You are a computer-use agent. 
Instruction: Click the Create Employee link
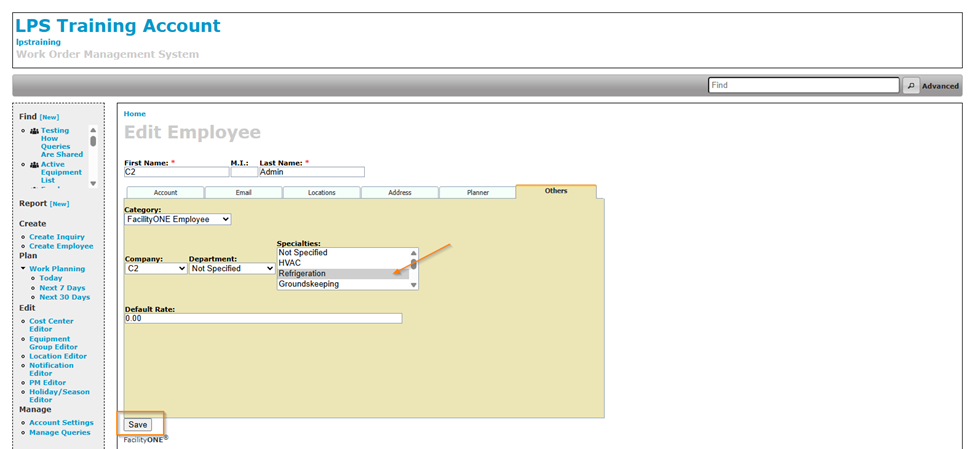click(x=61, y=246)
